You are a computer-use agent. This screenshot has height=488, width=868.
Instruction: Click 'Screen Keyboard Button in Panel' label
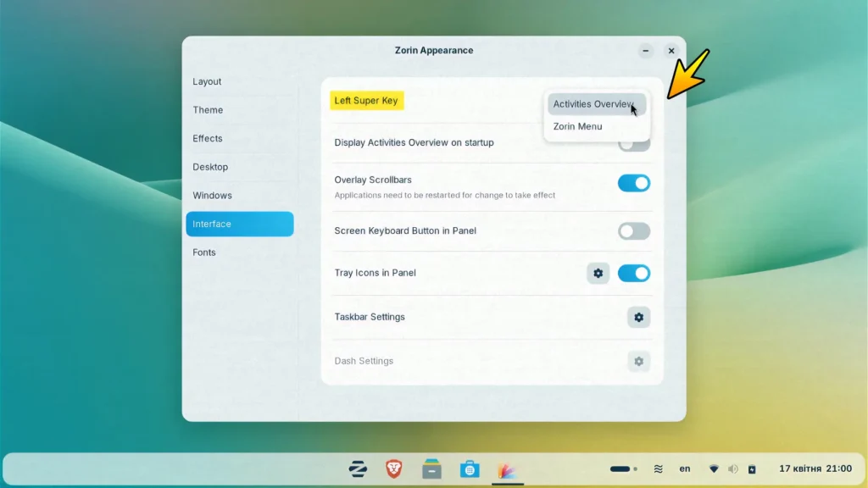click(x=405, y=230)
